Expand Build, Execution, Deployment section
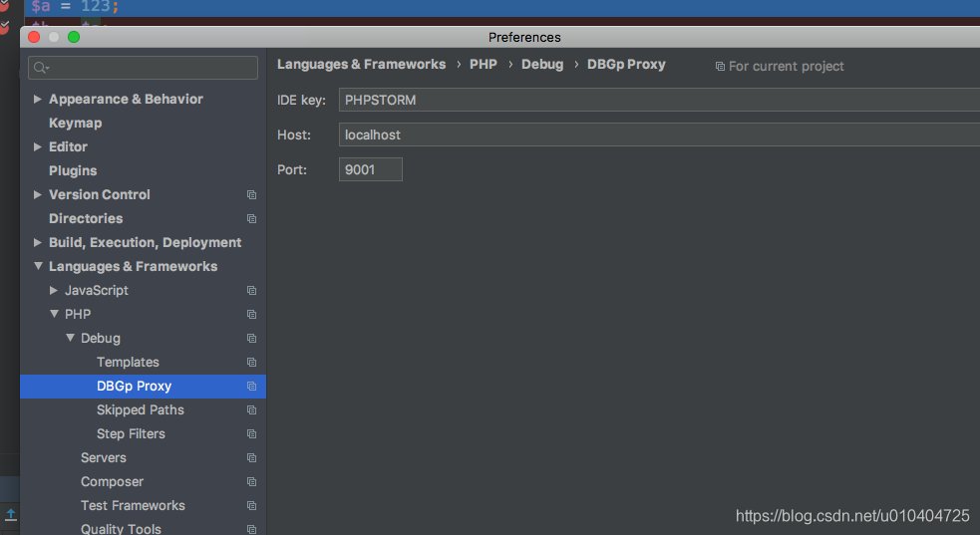Image resolution: width=980 pixels, height=535 pixels. click(x=38, y=242)
